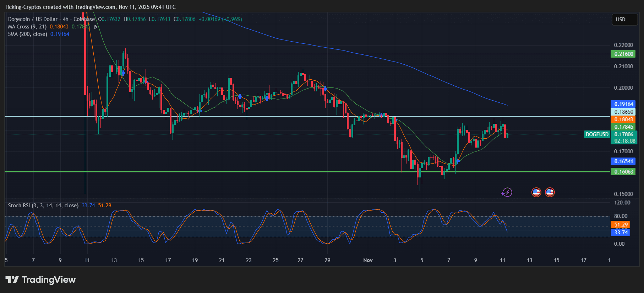The image size is (644, 293).
Task: Click the blue 33.74 Stoch RSI label
Action: [621, 233]
